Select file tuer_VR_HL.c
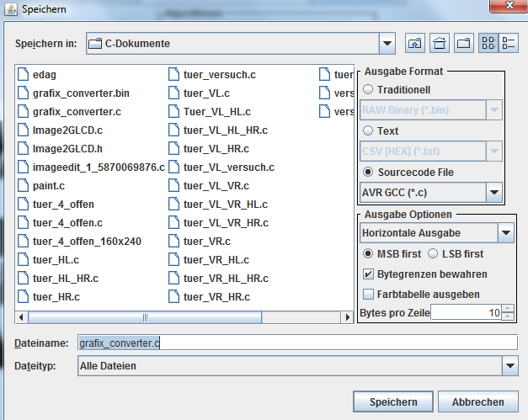 (x=209, y=259)
